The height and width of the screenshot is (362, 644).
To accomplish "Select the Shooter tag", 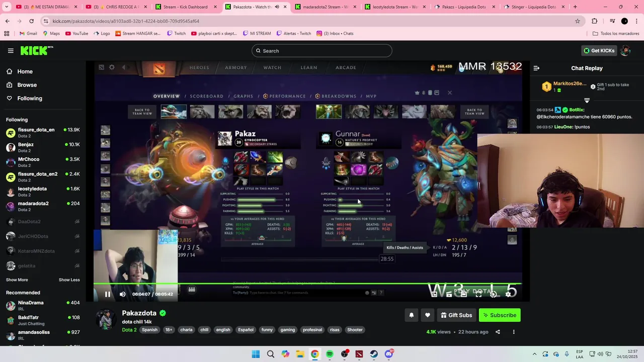I will [355, 330].
